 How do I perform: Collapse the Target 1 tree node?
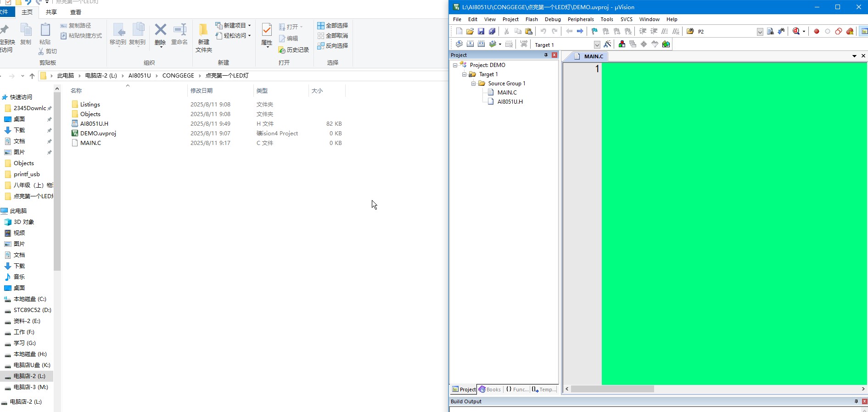click(x=464, y=74)
